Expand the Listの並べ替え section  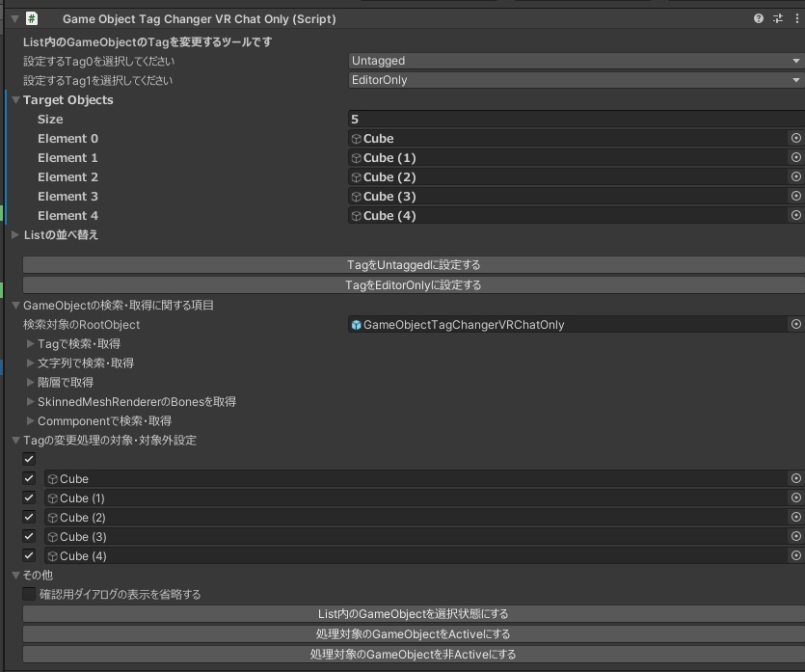tap(15, 234)
